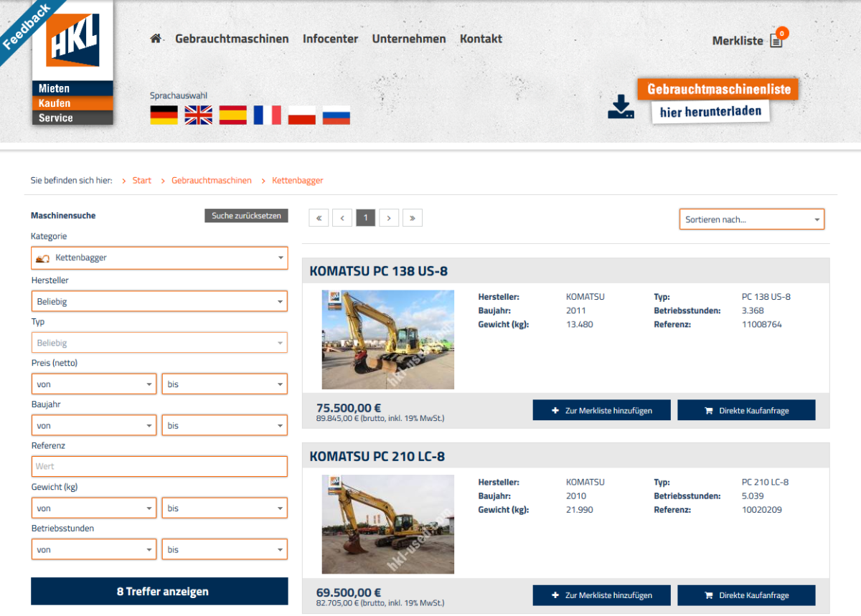Open KOMATSU PC 138 US-8 title
Image resolution: width=861 pixels, height=616 pixels.
(x=379, y=271)
